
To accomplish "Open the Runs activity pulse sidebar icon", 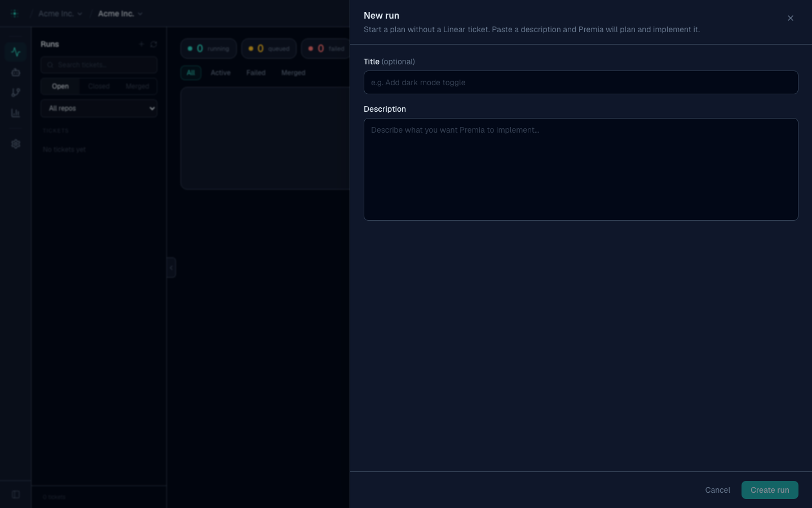I will click(16, 52).
